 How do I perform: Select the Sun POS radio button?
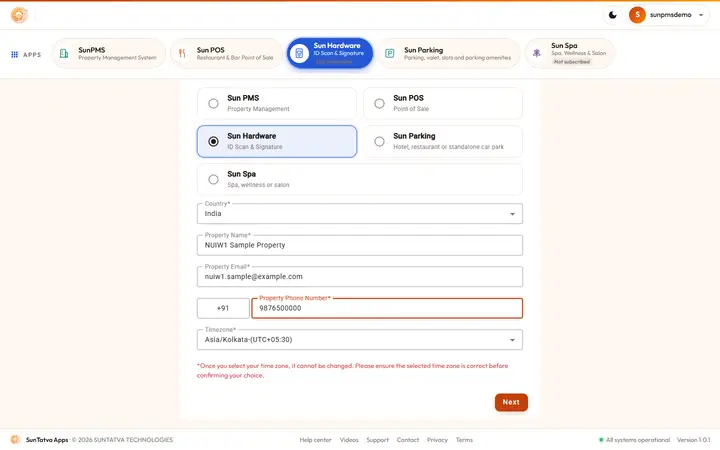[379, 103]
